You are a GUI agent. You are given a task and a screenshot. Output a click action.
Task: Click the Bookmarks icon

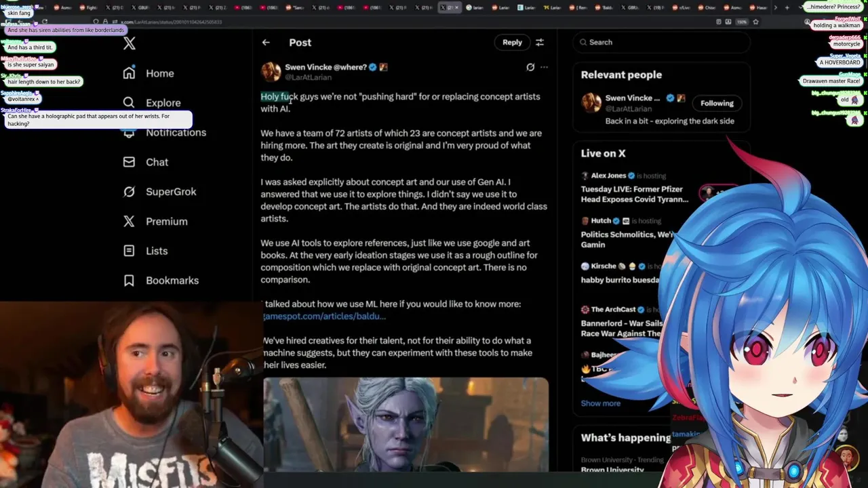[x=129, y=281]
